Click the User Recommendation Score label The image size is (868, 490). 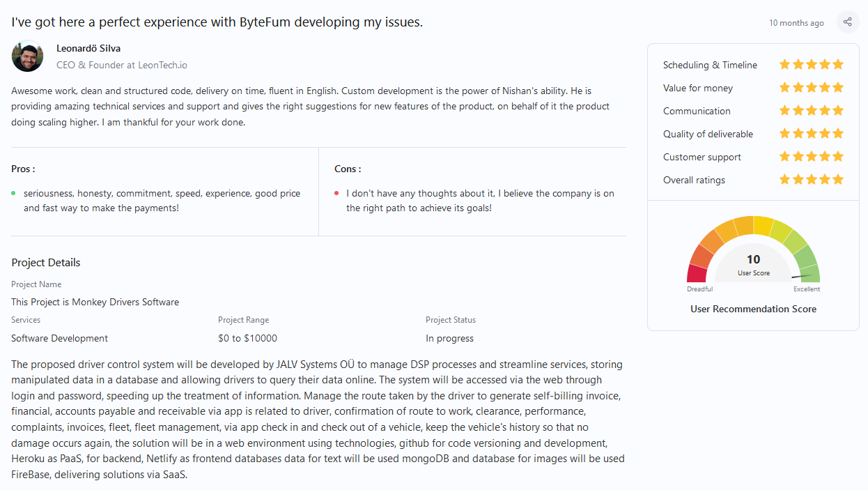click(x=753, y=309)
